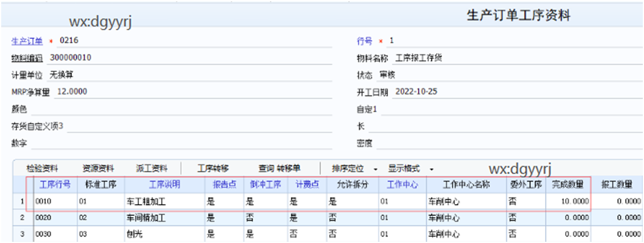
Task: Click 完成数量 cell 0.0000 in row 0020
Action: click(567, 218)
